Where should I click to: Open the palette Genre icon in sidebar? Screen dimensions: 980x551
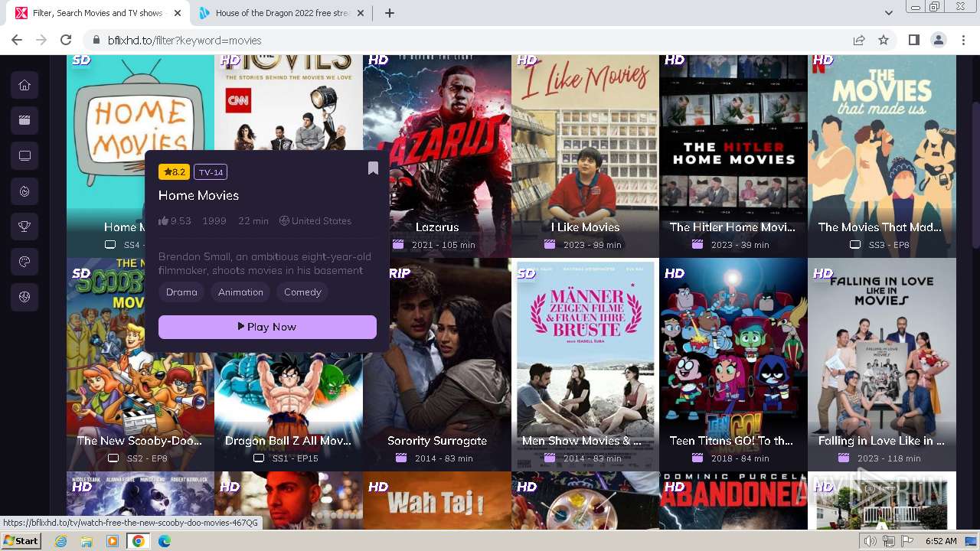pos(24,262)
